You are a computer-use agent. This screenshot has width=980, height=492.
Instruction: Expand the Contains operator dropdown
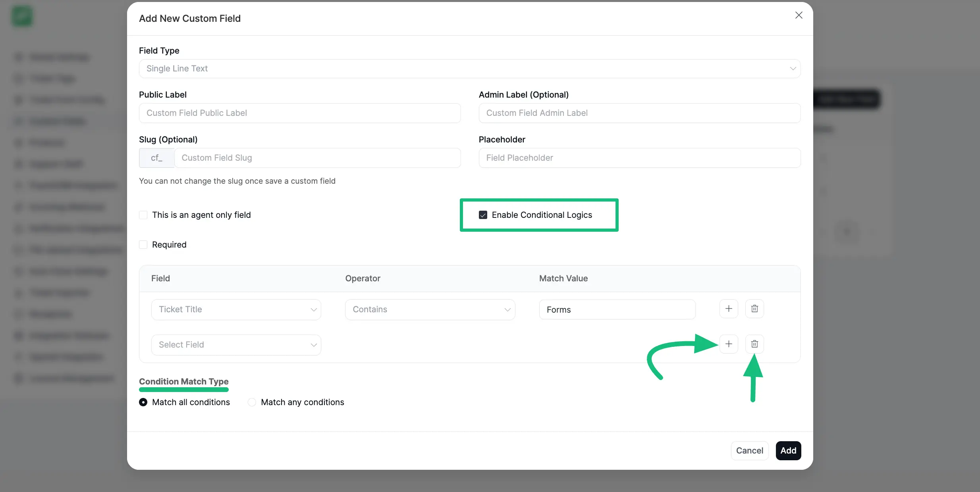pos(430,309)
